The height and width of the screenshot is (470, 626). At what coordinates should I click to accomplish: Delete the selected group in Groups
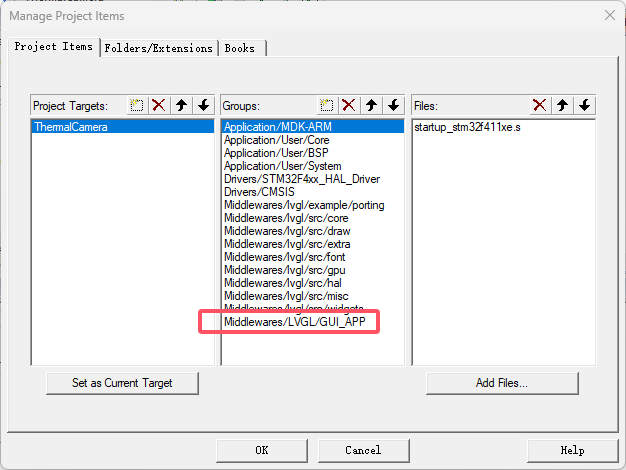tap(348, 105)
